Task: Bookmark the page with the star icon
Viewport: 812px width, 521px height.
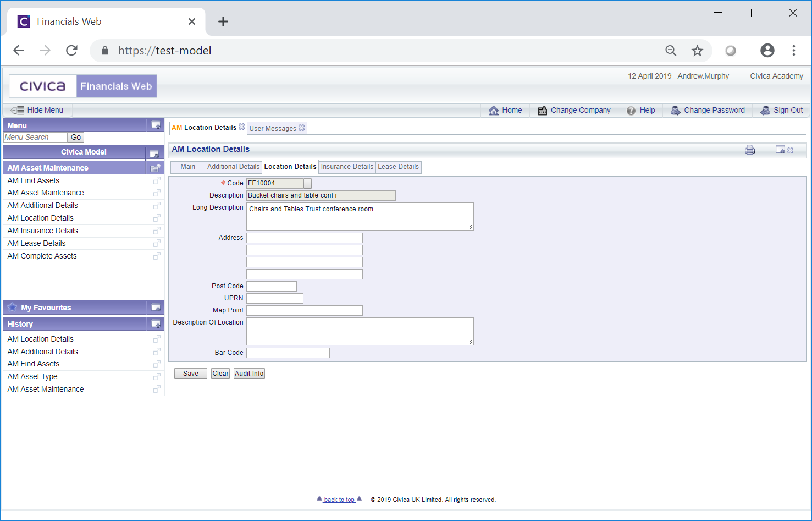Action: 697,51
